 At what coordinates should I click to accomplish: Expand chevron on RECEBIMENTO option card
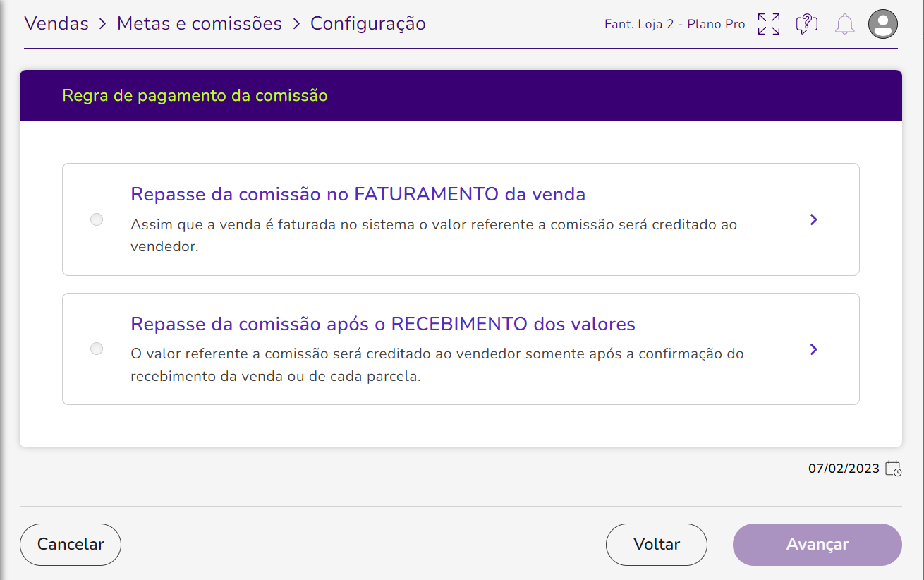click(814, 349)
